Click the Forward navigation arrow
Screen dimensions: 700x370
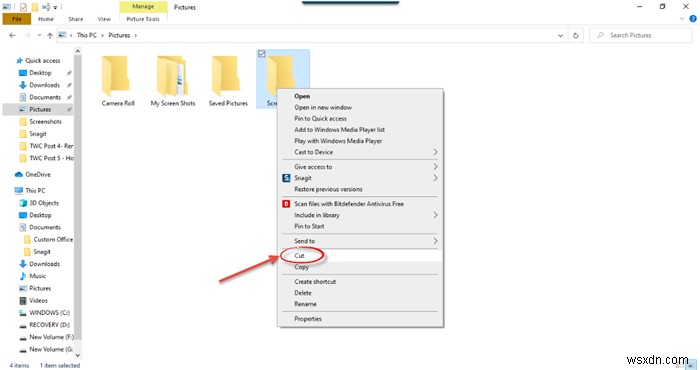pos(27,35)
